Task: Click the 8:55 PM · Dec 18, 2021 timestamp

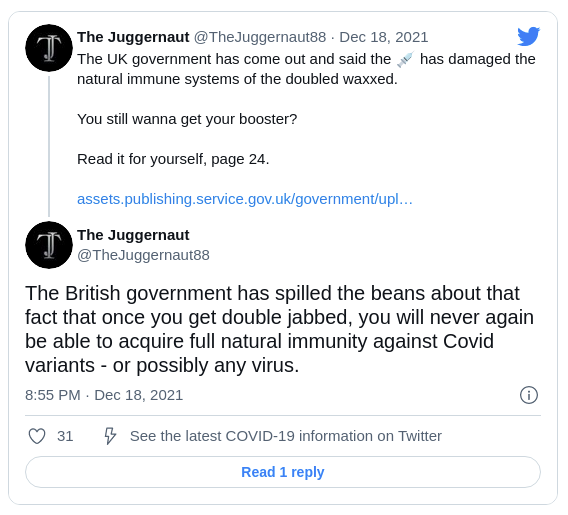Action: tap(104, 395)
